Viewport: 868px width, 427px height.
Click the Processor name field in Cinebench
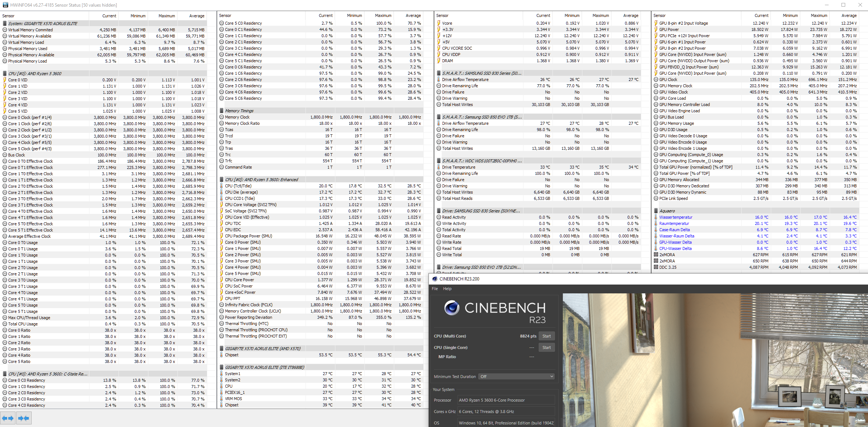[x=506, y=400]
